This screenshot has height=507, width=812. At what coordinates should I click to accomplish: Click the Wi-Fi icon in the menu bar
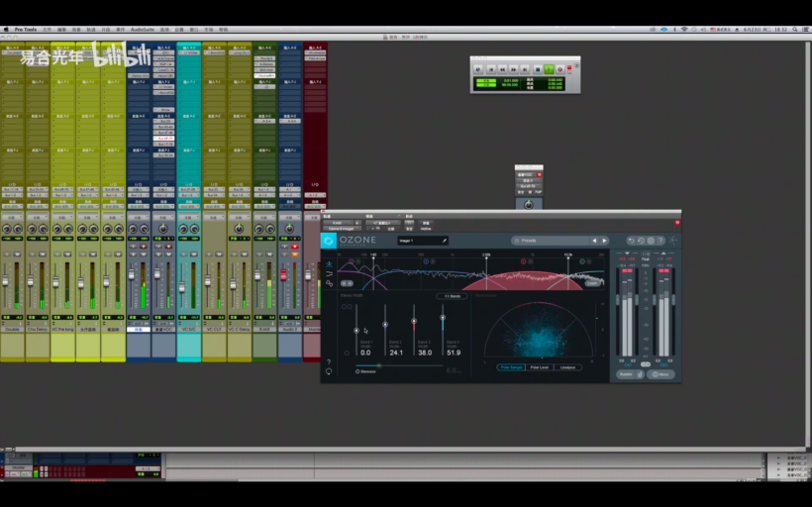click(x=684, y=30)
